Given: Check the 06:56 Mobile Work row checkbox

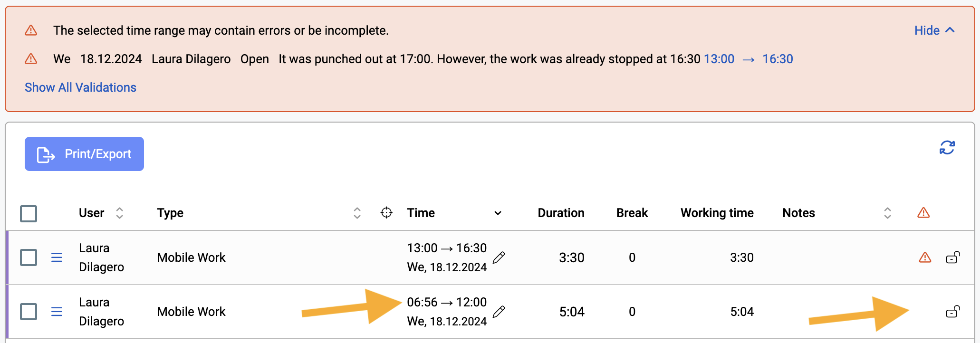Looking at the screenshot, I should point(29,312).
